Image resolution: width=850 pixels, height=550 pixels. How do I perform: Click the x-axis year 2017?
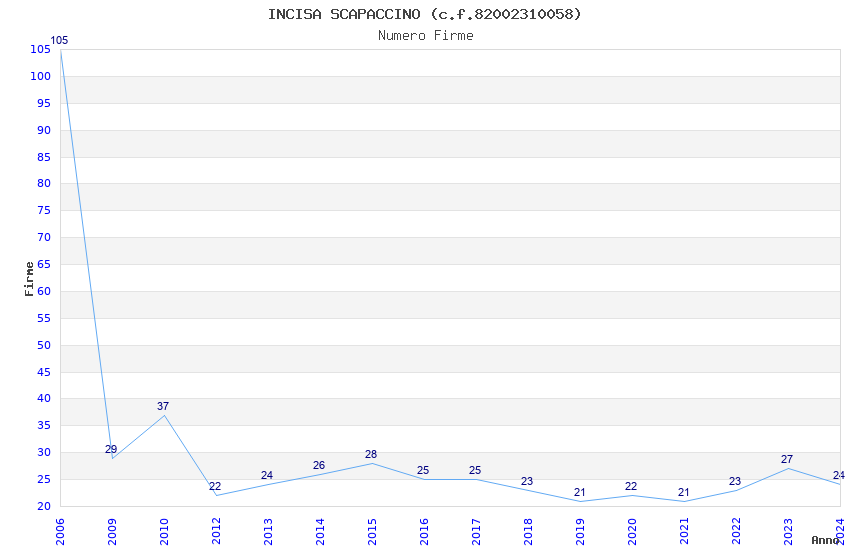coord(476,532)
